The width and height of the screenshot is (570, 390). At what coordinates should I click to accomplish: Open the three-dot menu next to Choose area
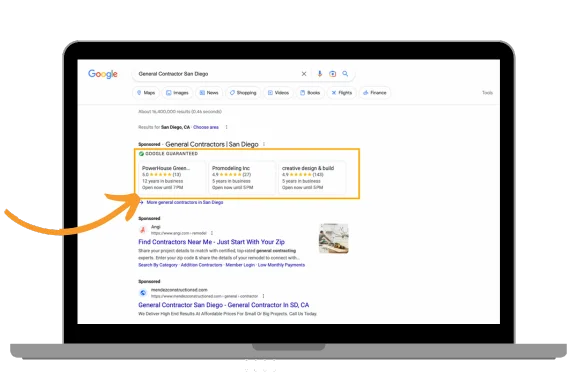[226, 127]
